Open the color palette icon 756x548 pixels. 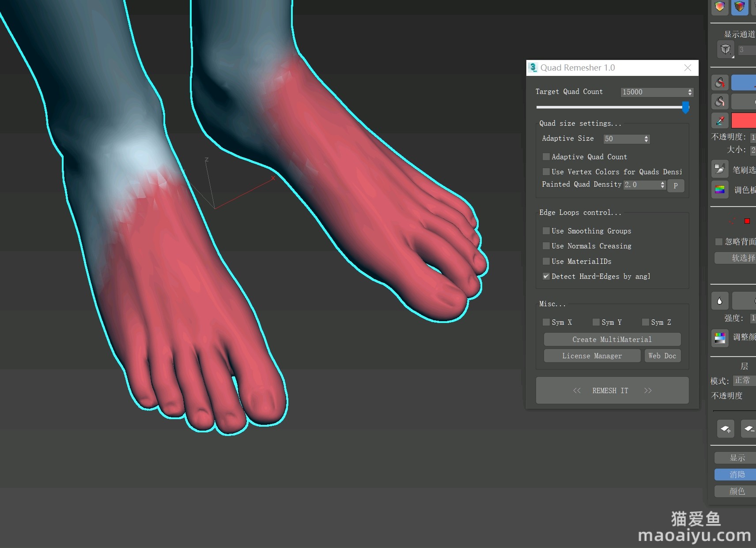(720, 190)
